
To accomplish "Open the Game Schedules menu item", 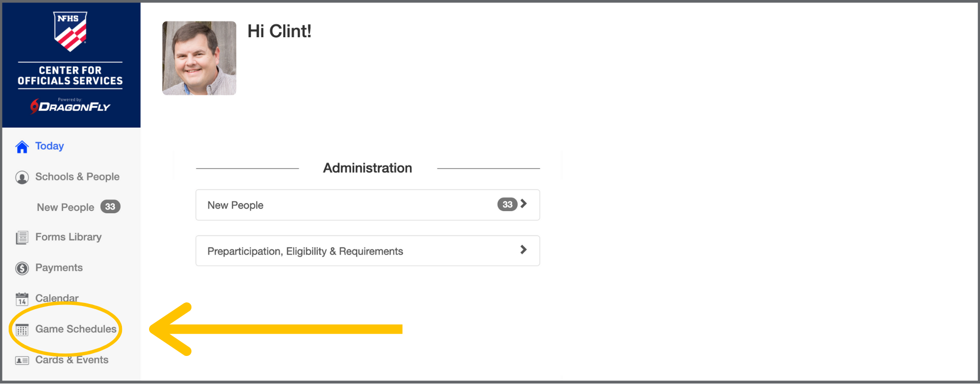I will coord(76,329).
